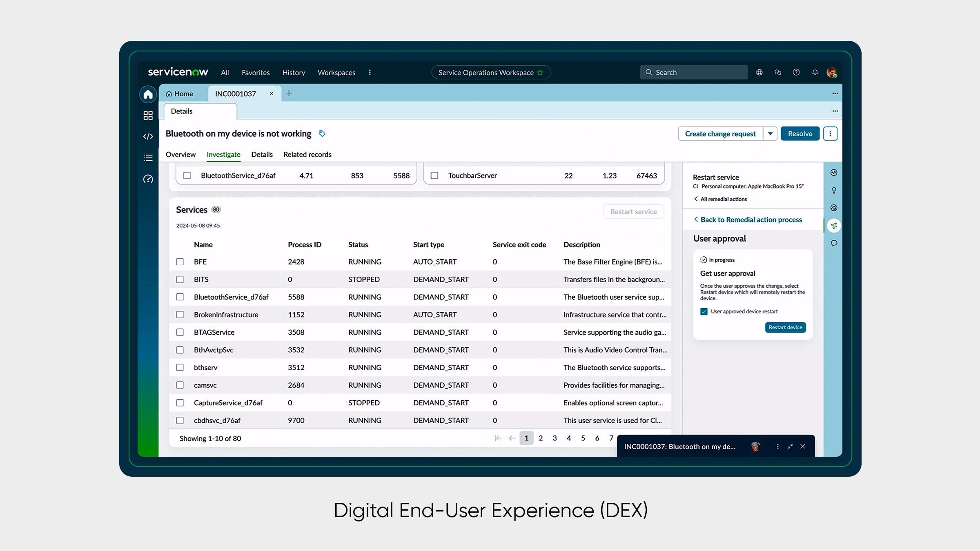
Task: Open the help question mark icon
Action: [796, 72]
